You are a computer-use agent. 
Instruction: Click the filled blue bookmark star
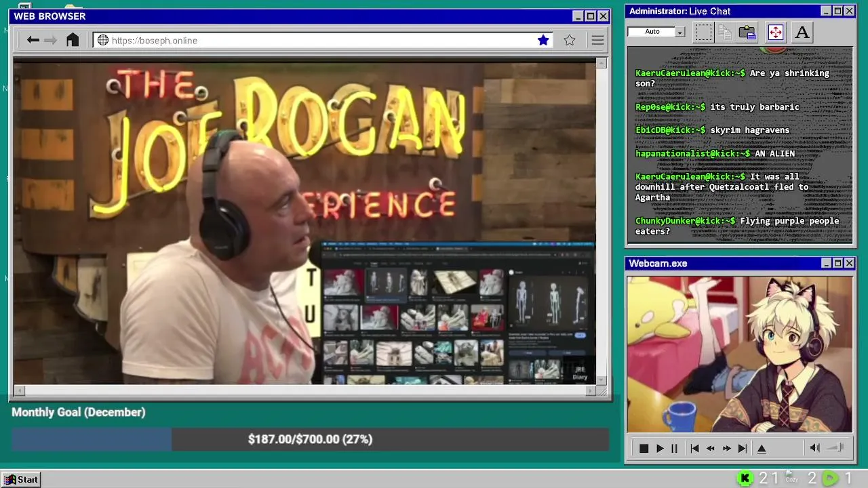543,40
